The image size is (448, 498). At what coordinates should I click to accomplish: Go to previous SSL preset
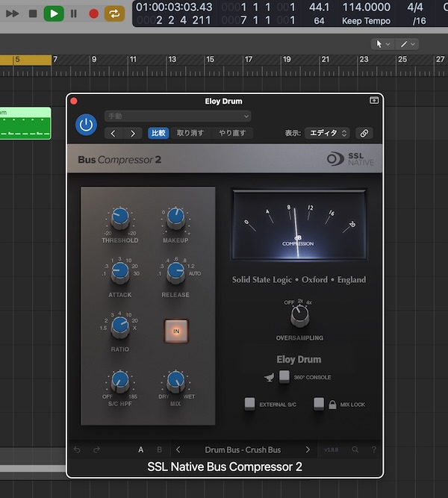coord(178,449)
